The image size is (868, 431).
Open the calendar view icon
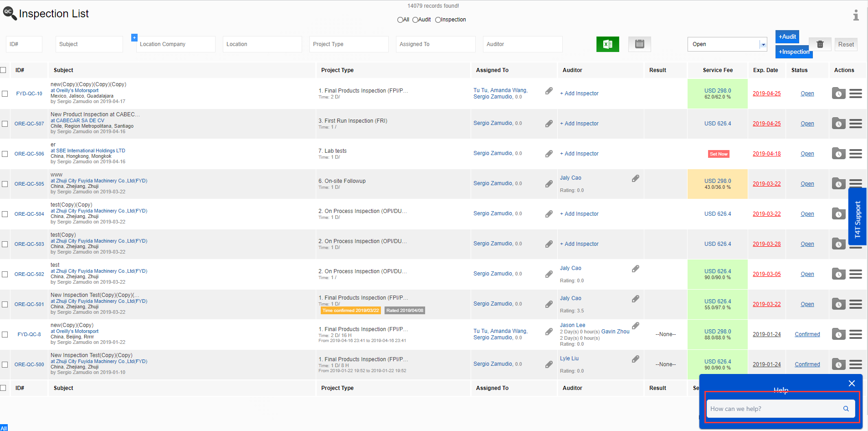point(639,44)
